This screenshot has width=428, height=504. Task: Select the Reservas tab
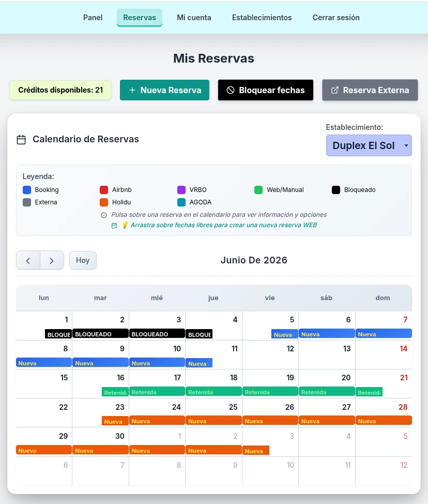tap(140, 18)
